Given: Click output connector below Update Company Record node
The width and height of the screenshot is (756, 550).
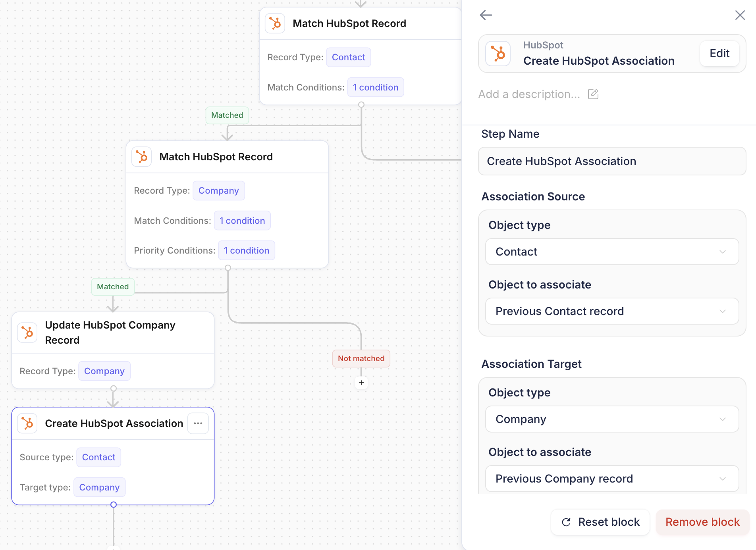Looking at the screenshot, I should pos(114,388).
